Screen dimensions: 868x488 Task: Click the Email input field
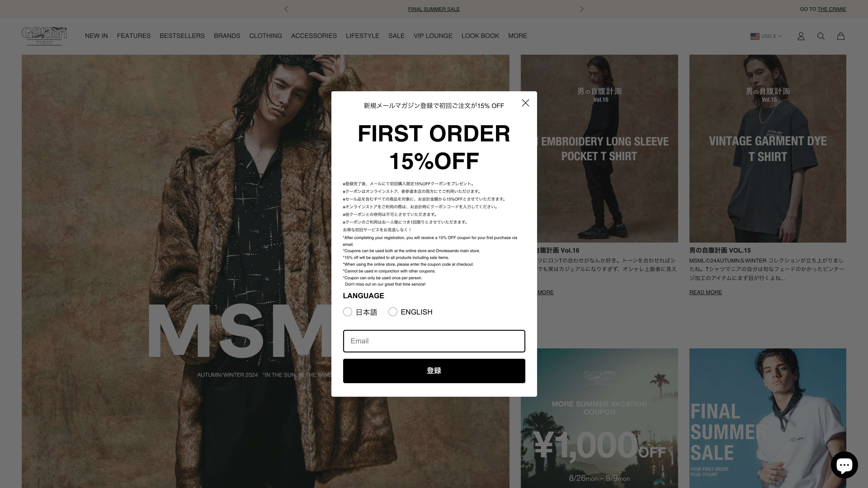434,341
